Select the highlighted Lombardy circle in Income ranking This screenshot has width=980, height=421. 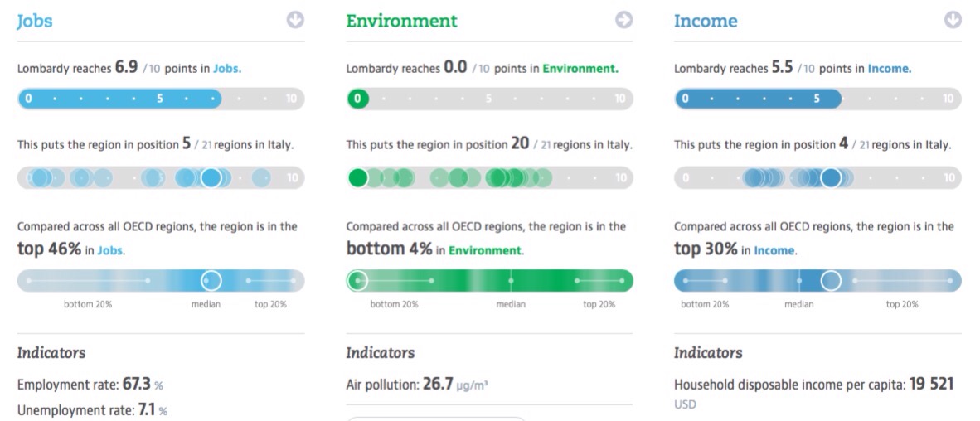click(831, 177)
